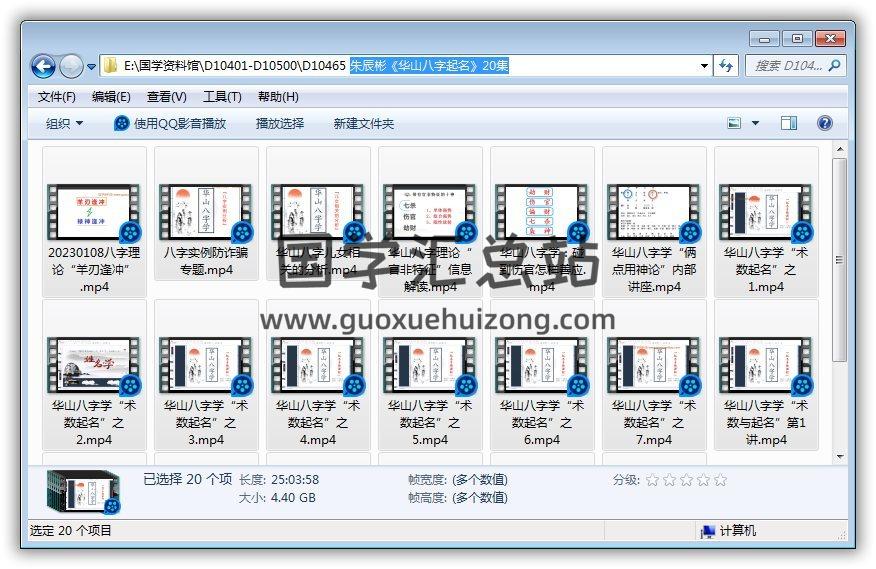This screenshot has width=876, height=569.
Task: Select 华山八字学“术数起名”之5.mp4 icon
Action: 430,366
